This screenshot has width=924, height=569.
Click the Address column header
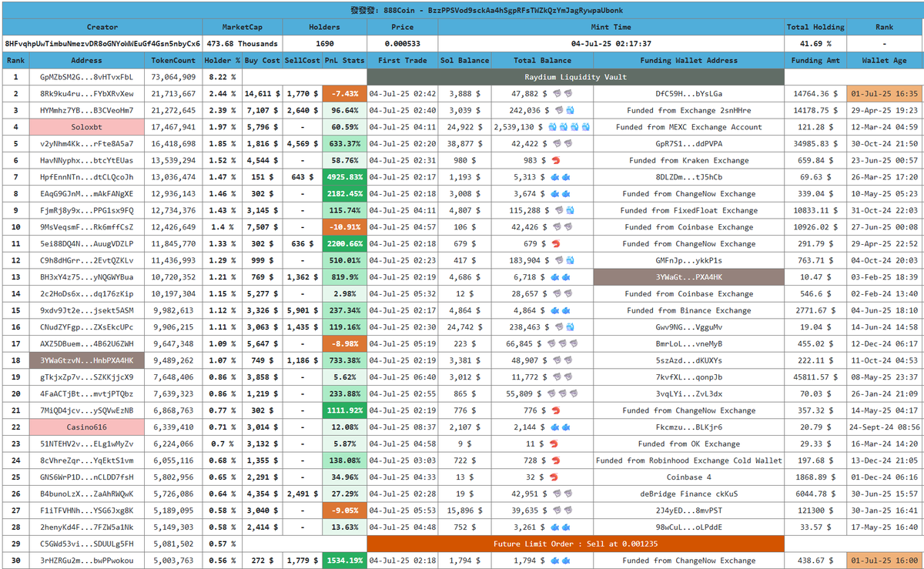pos(86,60)
